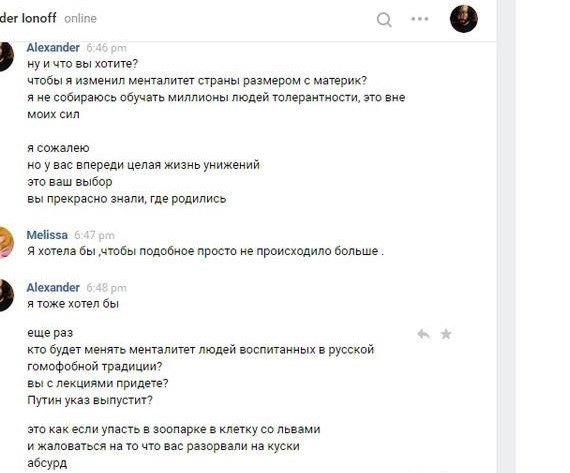
Task: Click the 6:47 pm timestamp on Melissa's message
Action: [x=95, y=235]
